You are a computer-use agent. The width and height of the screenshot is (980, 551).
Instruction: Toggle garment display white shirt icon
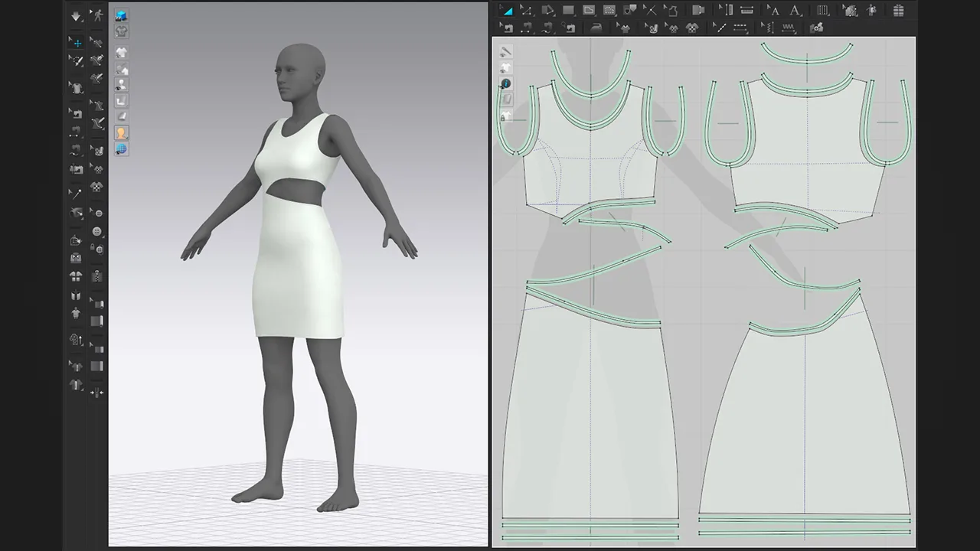[x=121, y=52]
